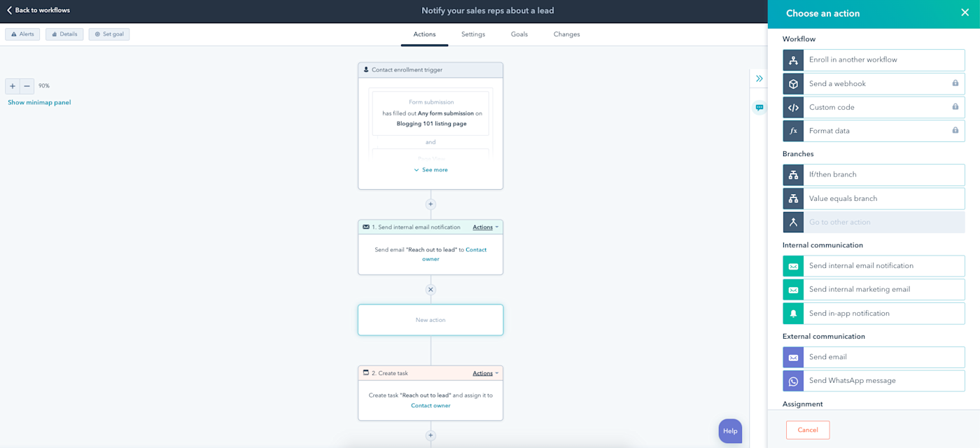The image size is (980, 448).
Task: Click the X circle above New action
Action: (x=430, y=290)
